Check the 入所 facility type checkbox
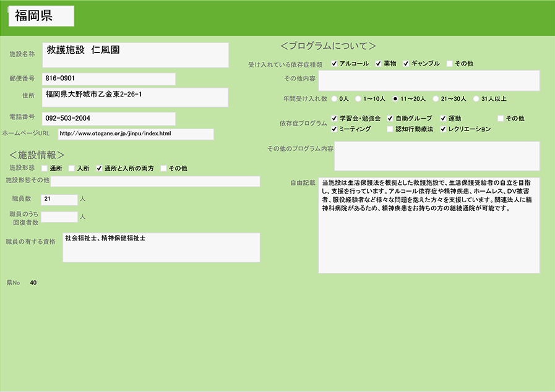 [x=72, y=168]
